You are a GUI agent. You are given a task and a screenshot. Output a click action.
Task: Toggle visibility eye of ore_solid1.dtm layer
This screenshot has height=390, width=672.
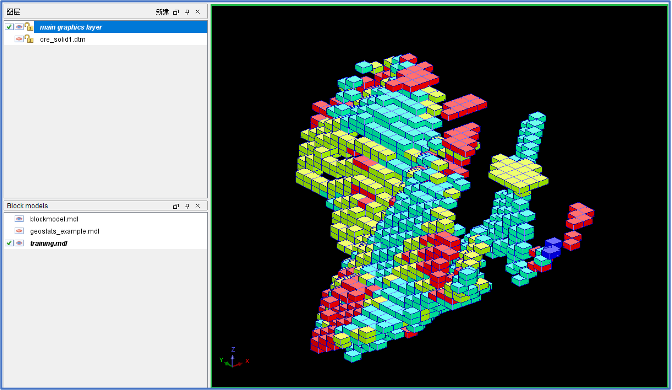pyautogui.click(x=19, y=39)
